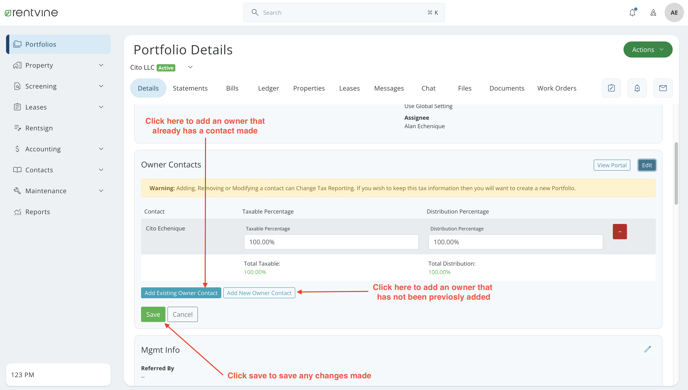Image resolution: width=688 pixels, height=390 pixels.
Task: Click the search magnifier icon
Action: [x=254, y=12]
